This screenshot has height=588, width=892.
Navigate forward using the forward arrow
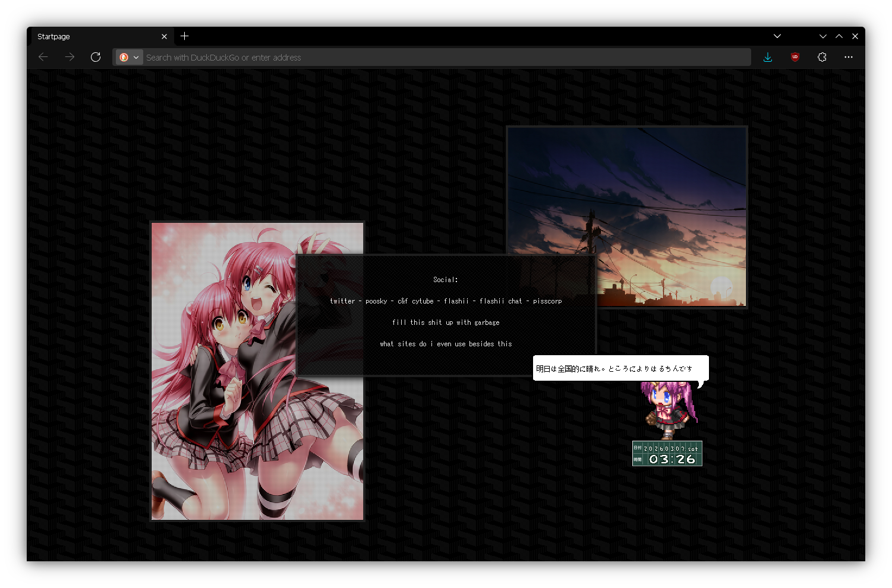click(70, 57)
